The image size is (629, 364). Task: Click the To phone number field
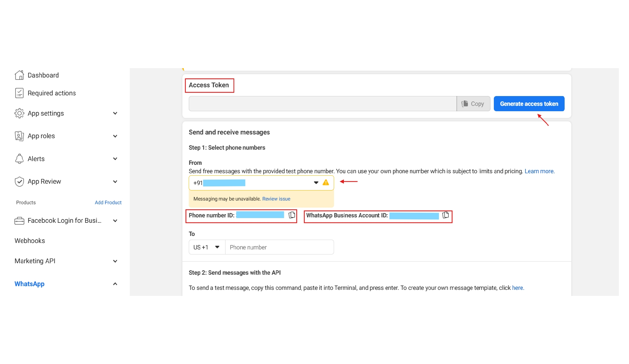pyautogui.click(x=279, y=247)
